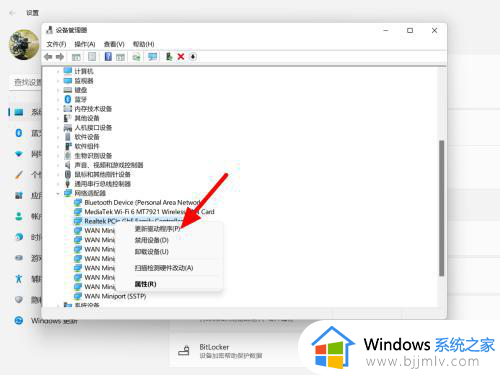This screenshot has height=375, width=500.
Task: Expand the 生物识别设备 node arrow
Action: (58, 155)
